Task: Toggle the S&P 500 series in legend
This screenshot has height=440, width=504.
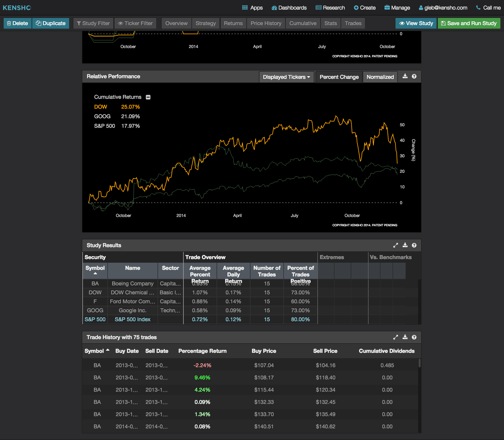Action: pyautogui.click(x=117, y=126)
